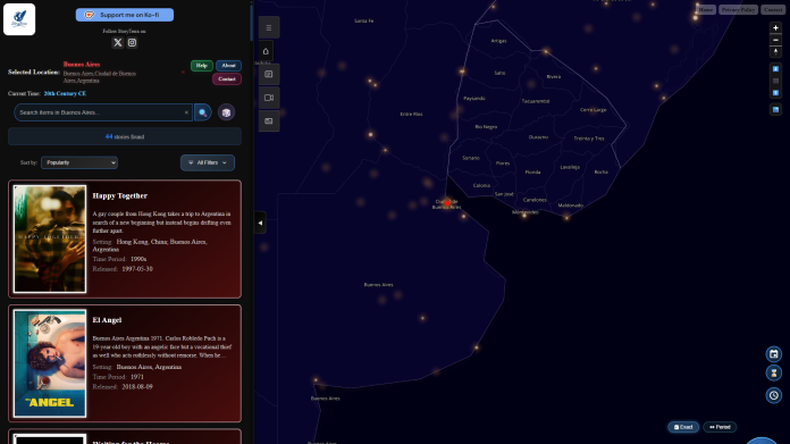Click Support me on Ko-fi button
This screenshot has height=444, width=790.
124,15
